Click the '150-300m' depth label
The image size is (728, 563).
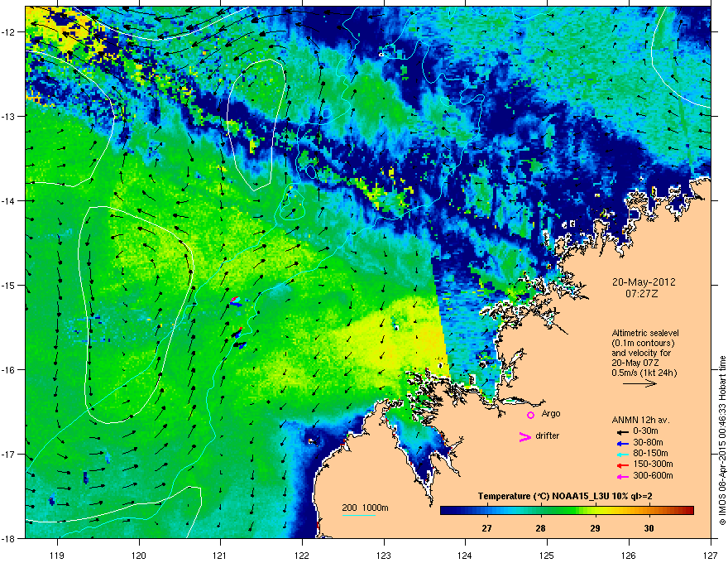(653, 464)
